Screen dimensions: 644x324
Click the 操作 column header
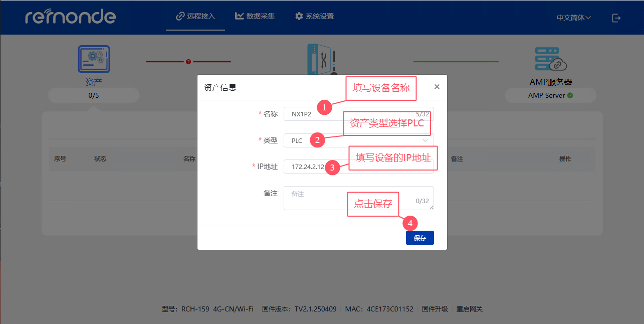(x=565, y=158)
